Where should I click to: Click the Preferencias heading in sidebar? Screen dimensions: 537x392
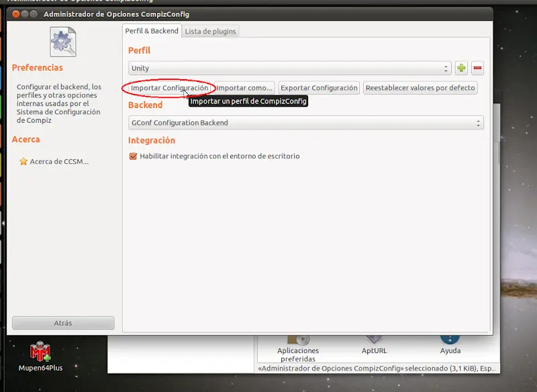pyautogui.click(x=38, y=67)
